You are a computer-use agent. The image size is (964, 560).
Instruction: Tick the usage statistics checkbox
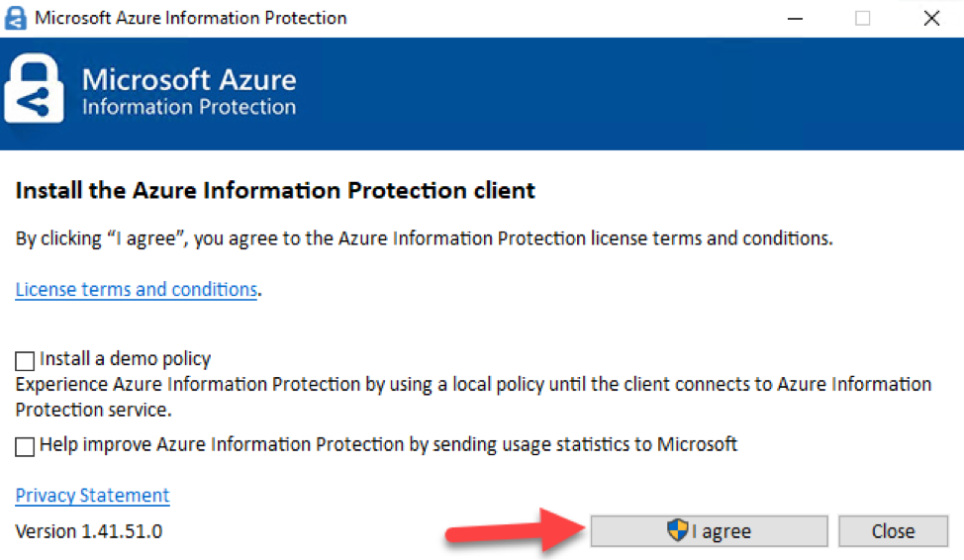[25, 447]
